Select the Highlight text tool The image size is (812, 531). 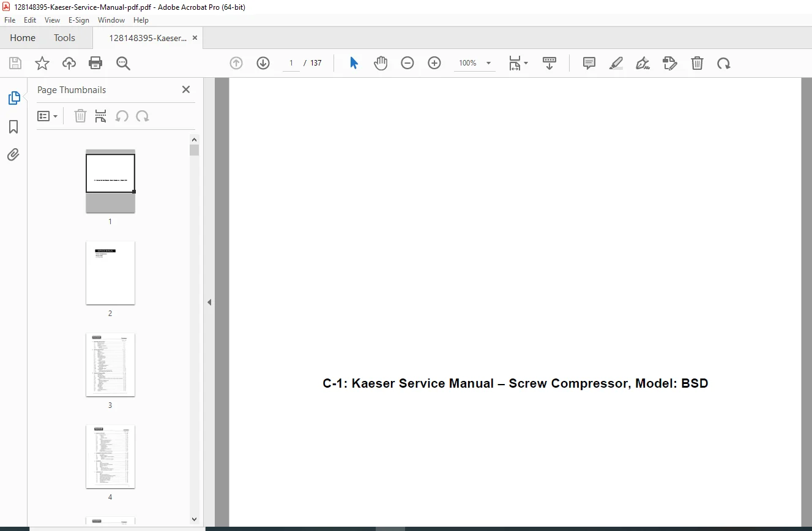pyautogui.click(x=616, y=63)
